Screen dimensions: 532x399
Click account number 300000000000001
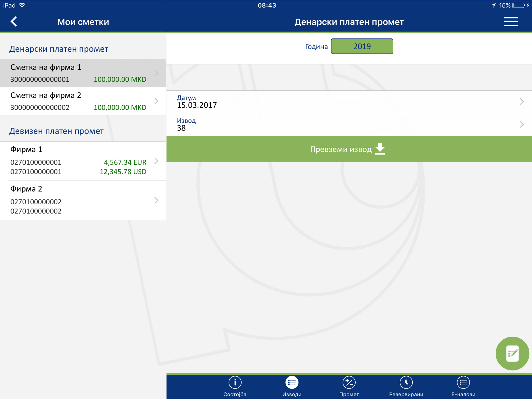(x=40, y=79)
